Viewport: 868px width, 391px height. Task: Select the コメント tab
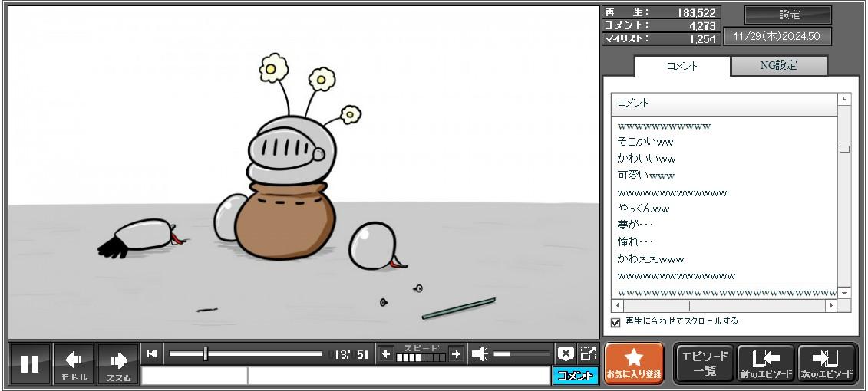pyautogui.click(x=682, y=66)
